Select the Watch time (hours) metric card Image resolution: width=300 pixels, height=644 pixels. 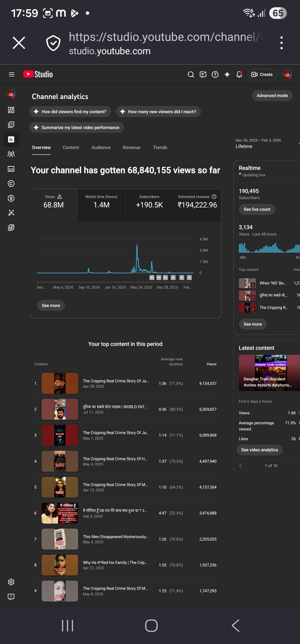coord(101,202)
